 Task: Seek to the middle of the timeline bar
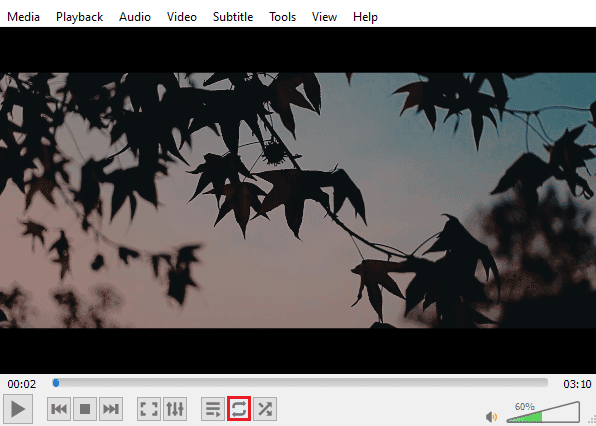click(x=300, y=383)
